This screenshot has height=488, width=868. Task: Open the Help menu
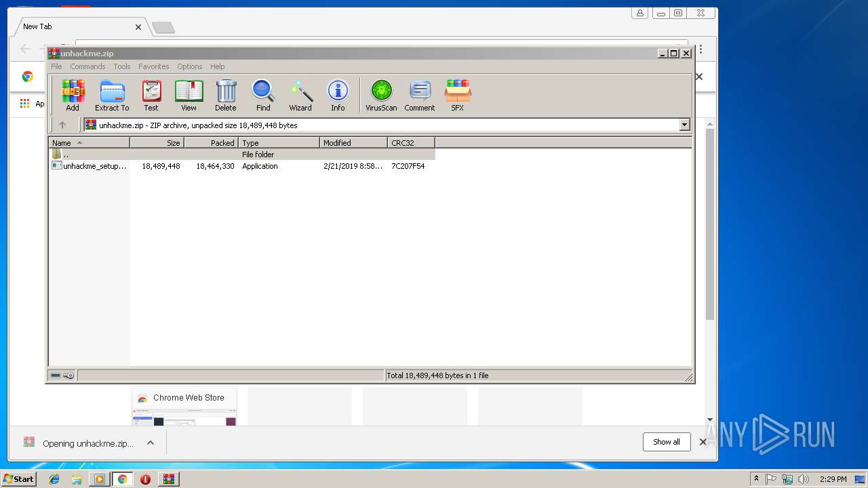(217, 66)
